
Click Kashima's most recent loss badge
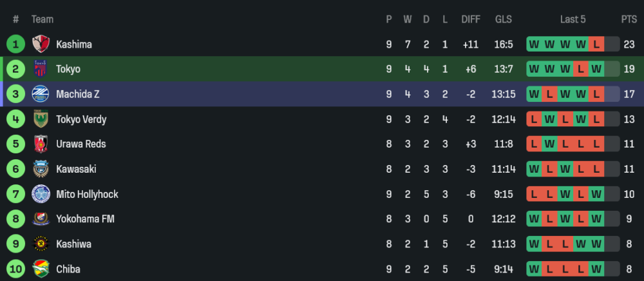(x=596, y=44)
